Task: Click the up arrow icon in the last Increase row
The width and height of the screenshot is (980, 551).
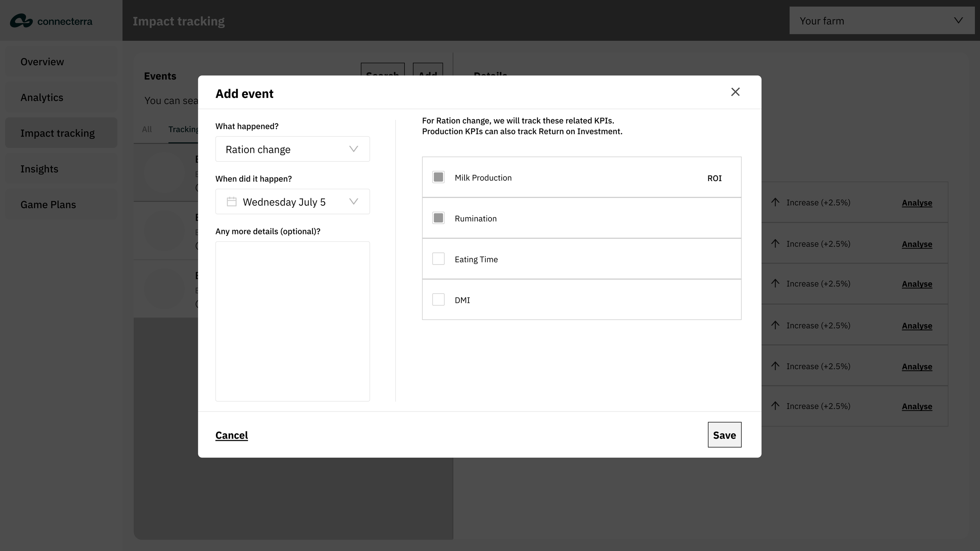Action: coord(775,406)
